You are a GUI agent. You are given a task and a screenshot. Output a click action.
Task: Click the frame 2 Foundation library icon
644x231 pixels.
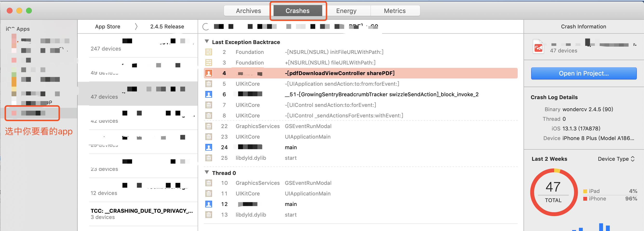tap(209, 52)
